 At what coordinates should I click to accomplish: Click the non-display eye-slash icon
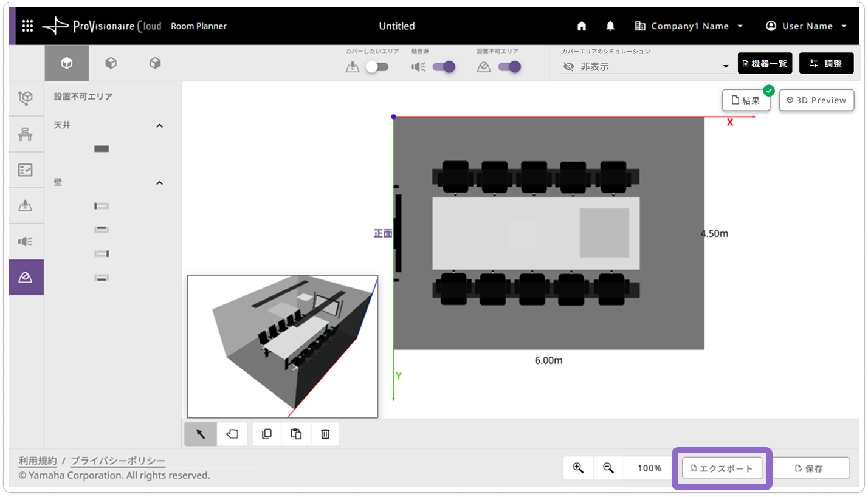point(568,67)
